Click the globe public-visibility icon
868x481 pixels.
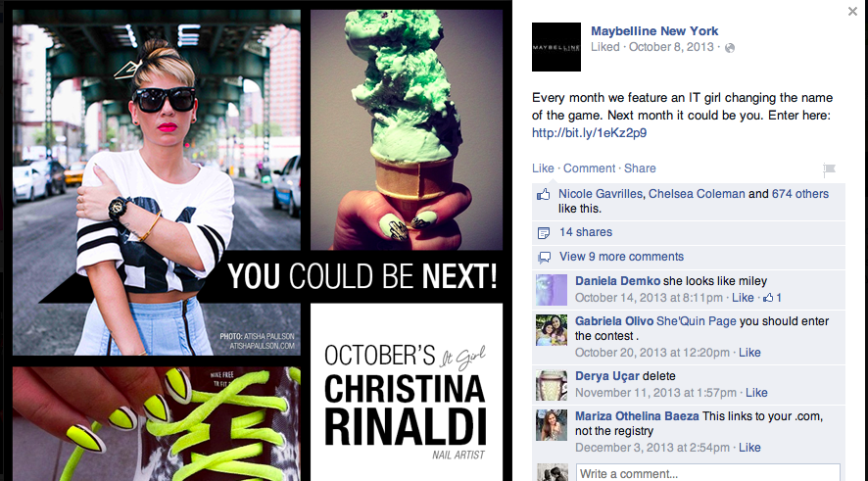[x=730, y=48]
